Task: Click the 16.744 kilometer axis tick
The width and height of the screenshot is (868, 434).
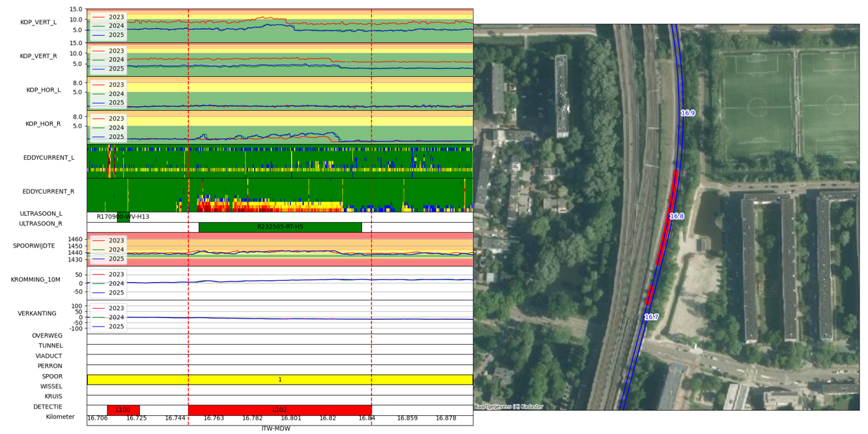Action: pos(175,418)
